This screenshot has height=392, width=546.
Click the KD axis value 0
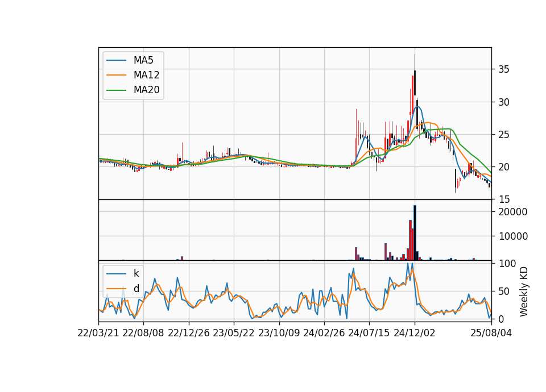pos(501,319)
